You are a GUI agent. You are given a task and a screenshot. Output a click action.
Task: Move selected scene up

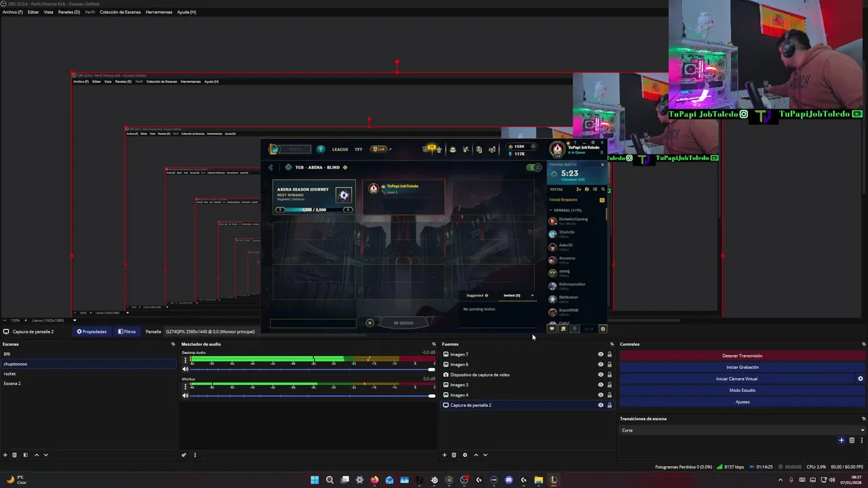[x=37, y=455]
